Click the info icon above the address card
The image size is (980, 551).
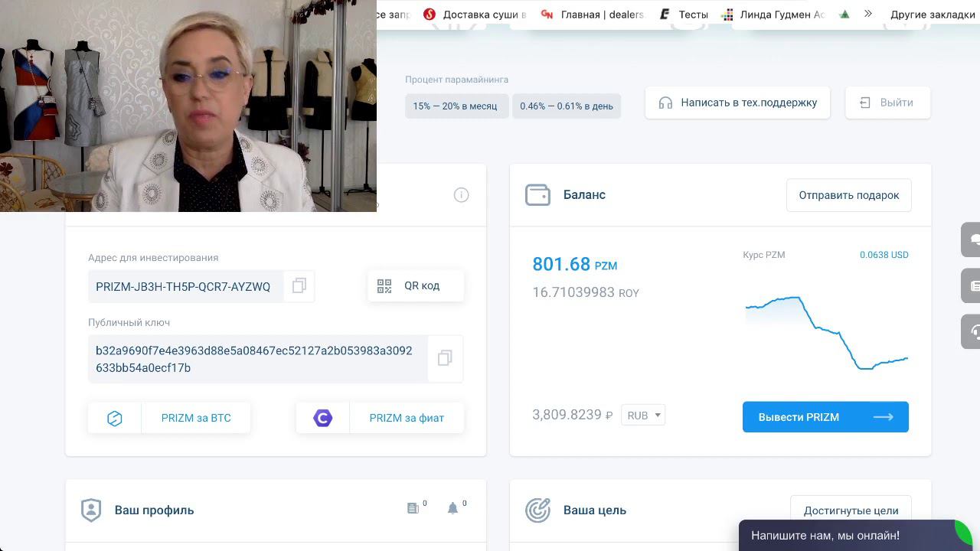[461, 195]
